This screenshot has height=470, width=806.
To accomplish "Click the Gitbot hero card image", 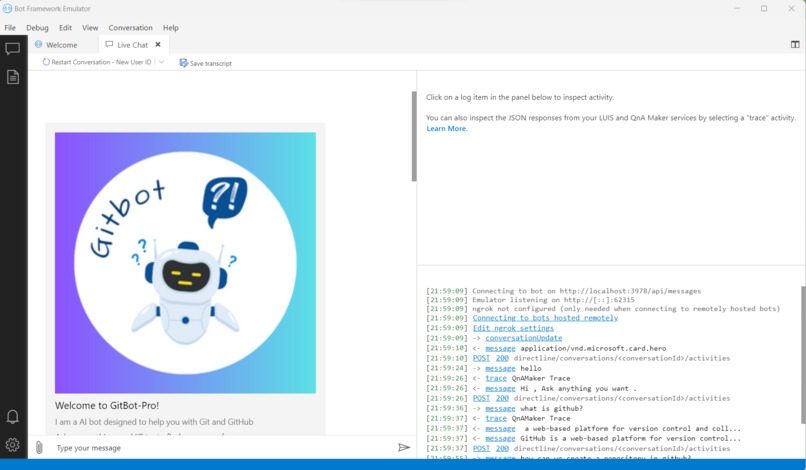I will (185, 263).
